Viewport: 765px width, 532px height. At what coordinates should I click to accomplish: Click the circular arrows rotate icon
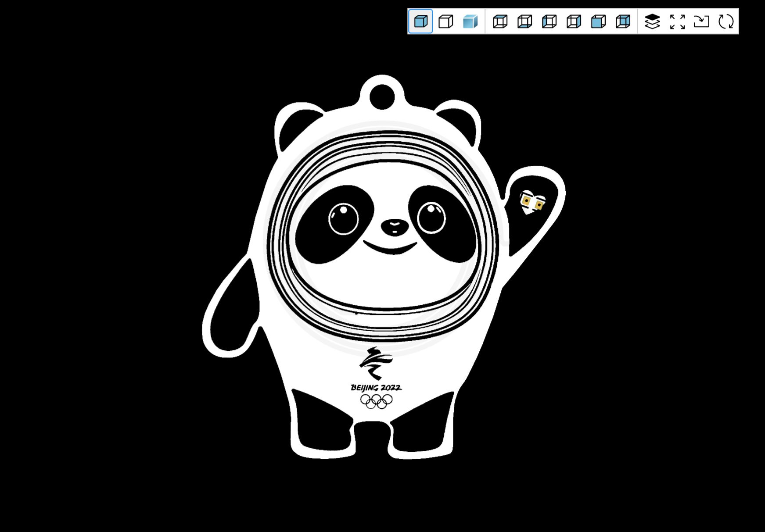pos(726,21)
